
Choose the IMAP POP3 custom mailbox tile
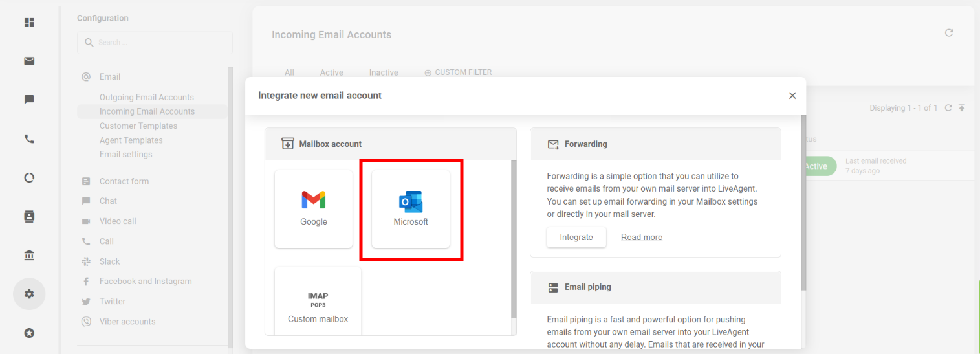[x=318, y=304]
